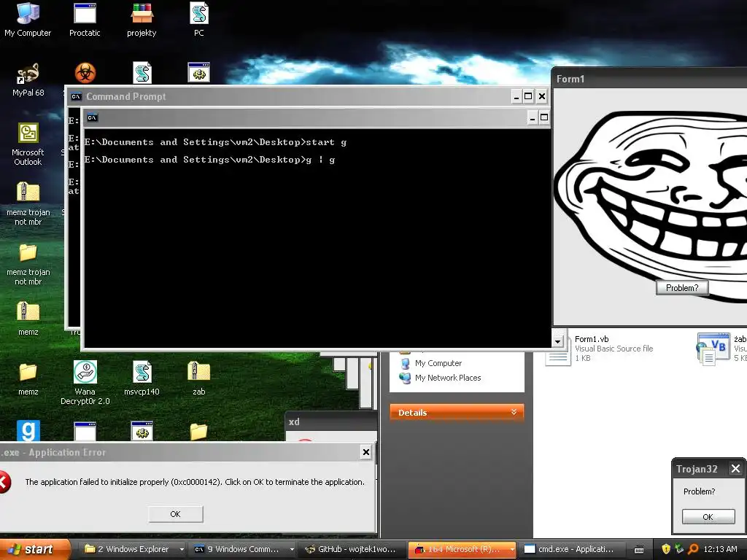The image size is (747, 560).
Task: Select the blue g desktop icon
Action: click(x=28, y=431)
